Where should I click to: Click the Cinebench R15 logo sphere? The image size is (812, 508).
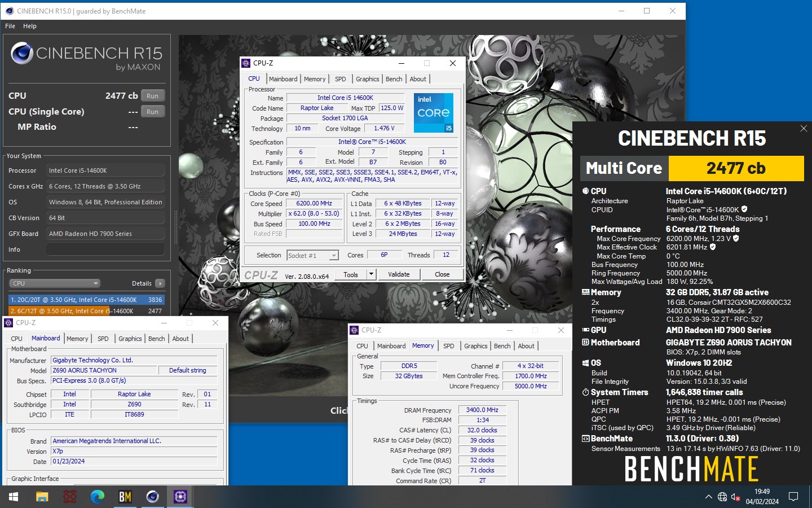pyautogui.click(x=22, y=54)
